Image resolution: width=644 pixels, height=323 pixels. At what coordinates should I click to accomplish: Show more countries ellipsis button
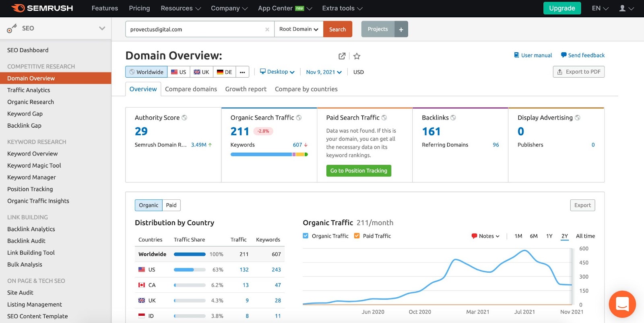(242, 72)
